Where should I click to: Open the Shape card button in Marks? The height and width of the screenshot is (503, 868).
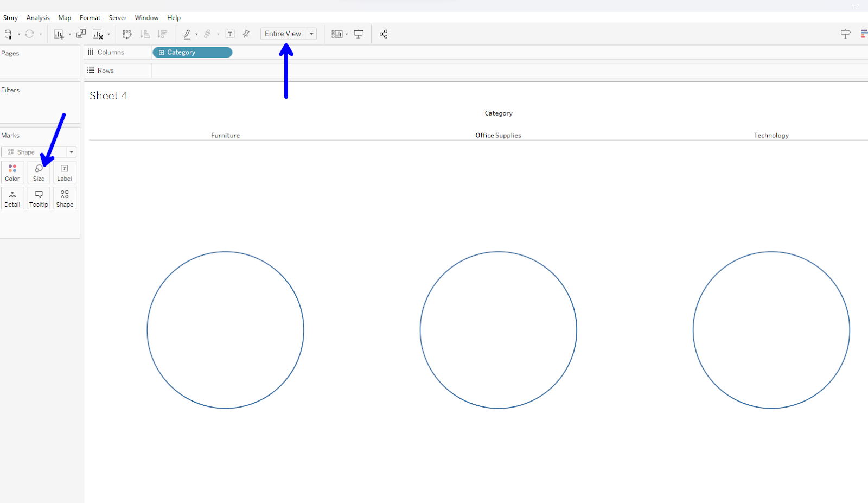(x=65, y=199)
